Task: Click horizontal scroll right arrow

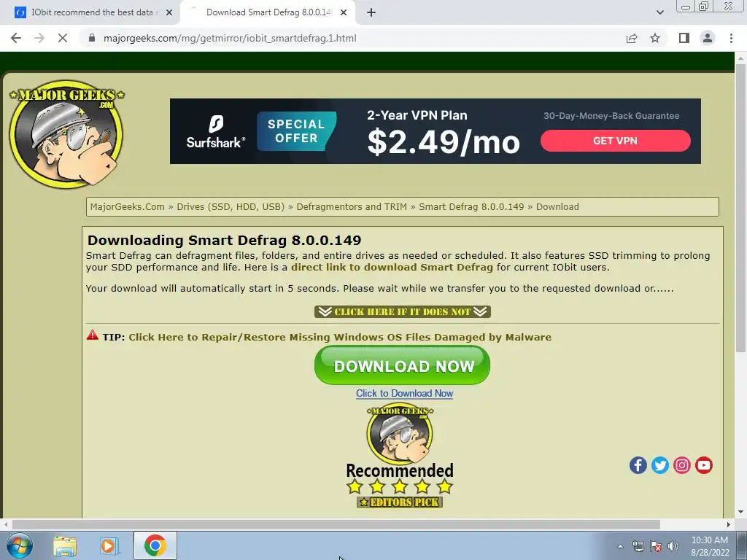Action: 729,524
